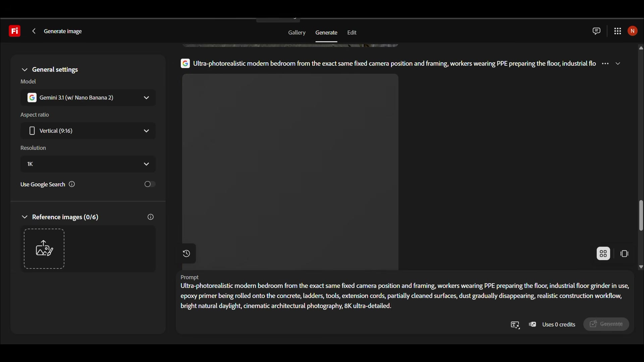Viewport: 644px width, 362px height.
Task: Open the Model dropdown Gemini 3.1
Action: point(88,98)
